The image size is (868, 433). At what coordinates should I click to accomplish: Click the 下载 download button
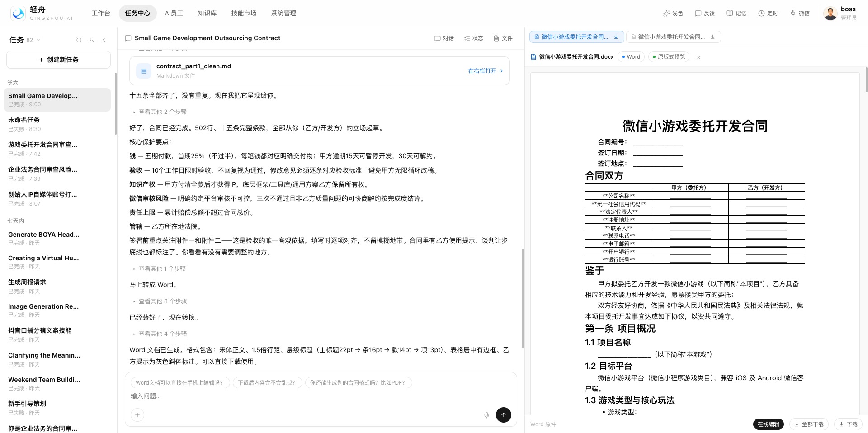(x=848, y=424)
